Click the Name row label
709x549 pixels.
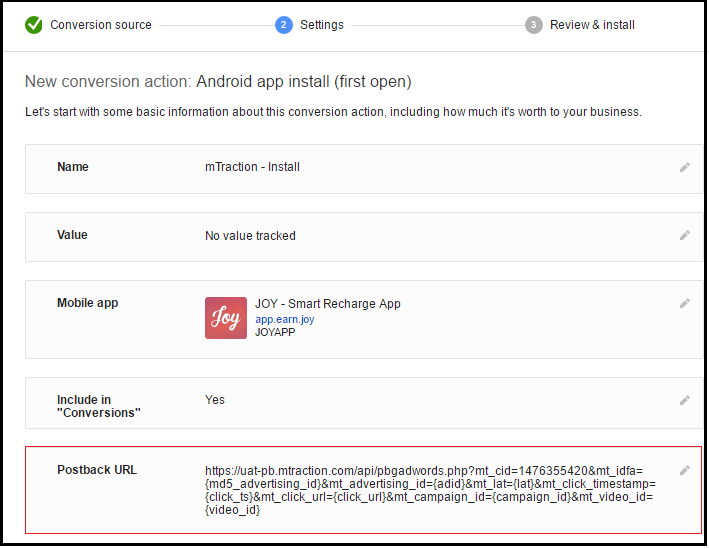(x=73, y=167)
